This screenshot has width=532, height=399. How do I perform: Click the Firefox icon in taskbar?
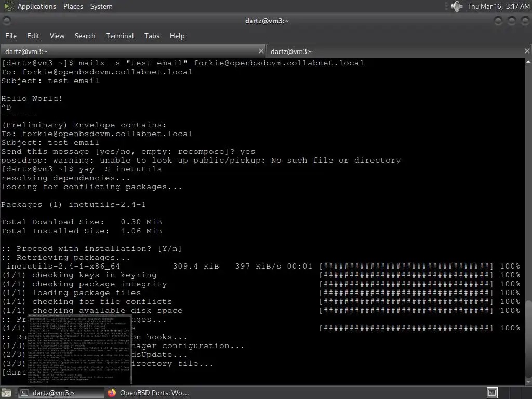[x=112, y=393]
